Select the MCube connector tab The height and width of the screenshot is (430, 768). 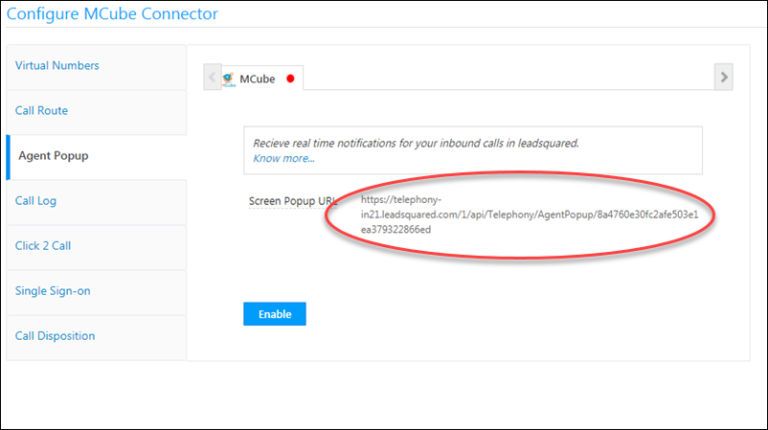click(x=257, y=78)
